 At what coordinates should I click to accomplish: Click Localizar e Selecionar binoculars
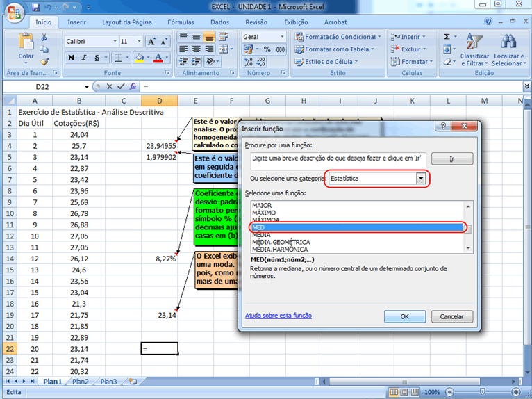[508, 49]
